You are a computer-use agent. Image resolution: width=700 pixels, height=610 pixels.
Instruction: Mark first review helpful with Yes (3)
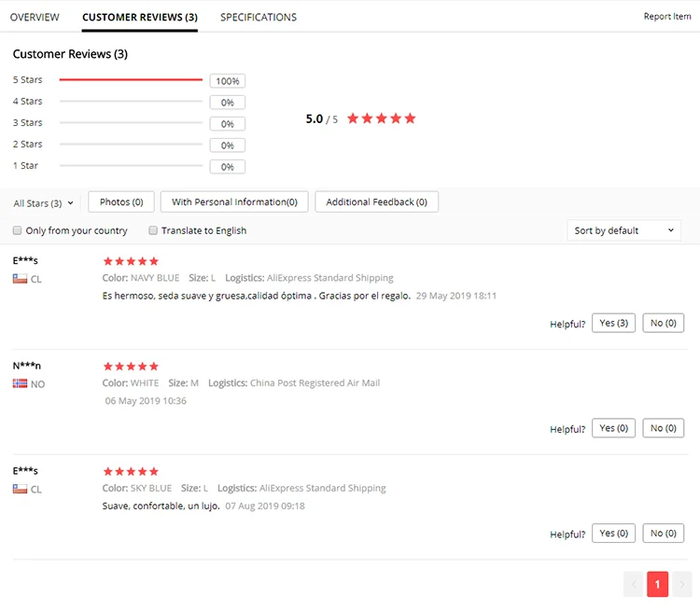[x=613, y=323]
